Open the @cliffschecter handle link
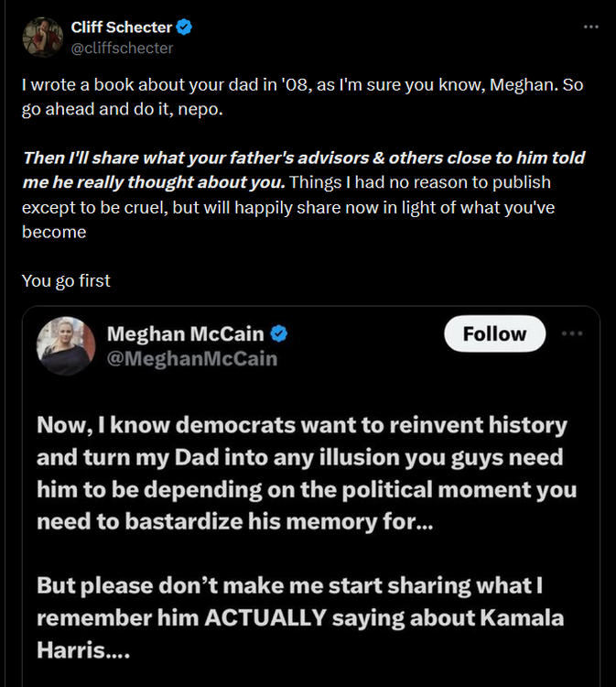 122,48
